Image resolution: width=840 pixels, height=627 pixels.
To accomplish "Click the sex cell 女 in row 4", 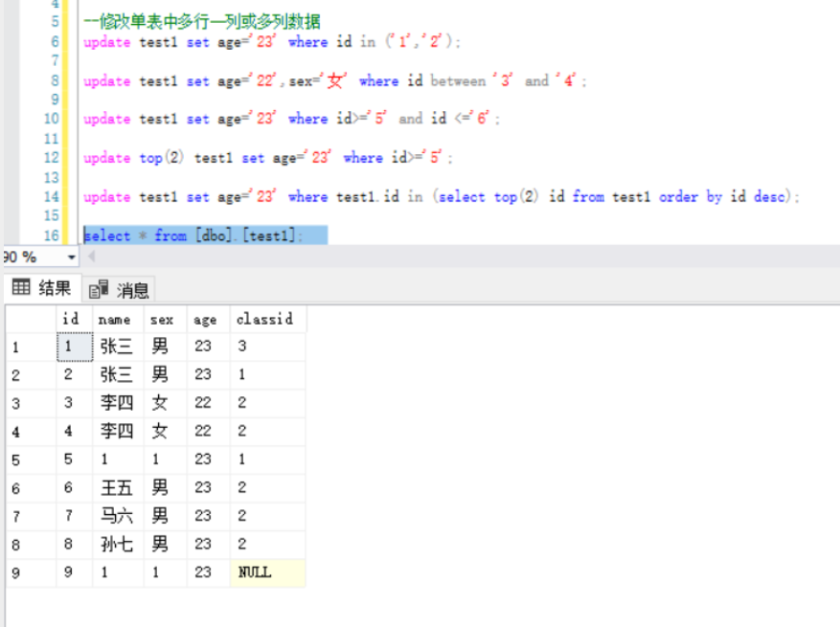I will point(166,432).
